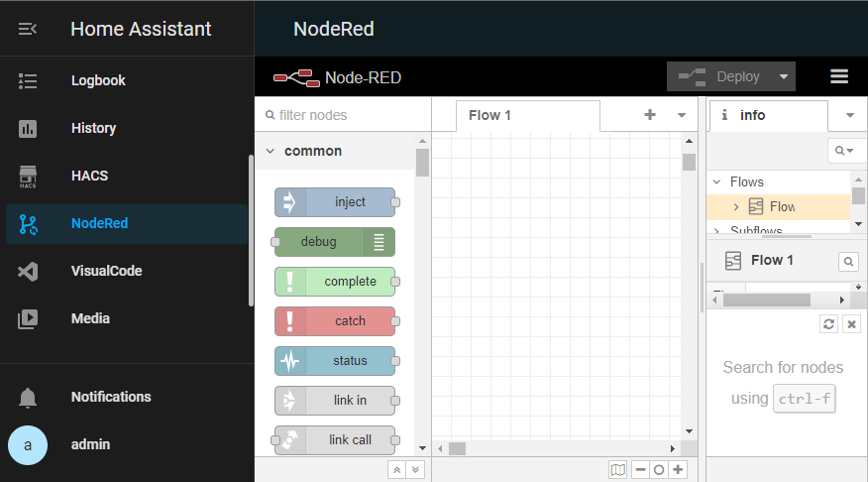Open VisualCode from the sidebar
868x482 pixels.
tap(127, 272)
